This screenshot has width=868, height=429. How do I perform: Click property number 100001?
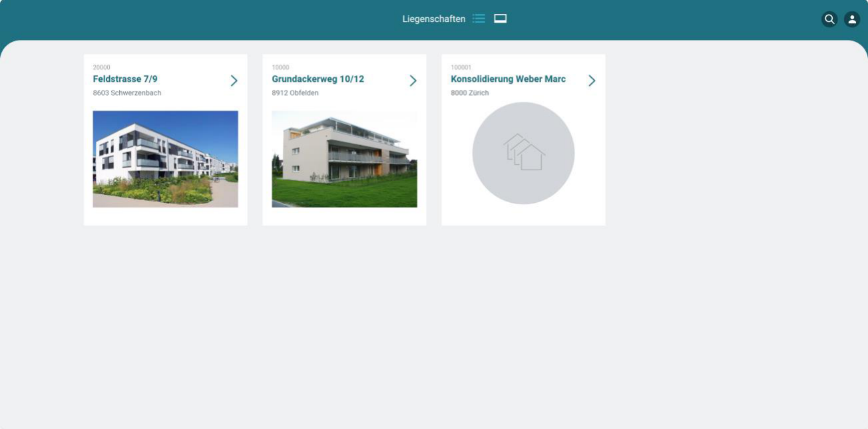(x=461, y=67)
